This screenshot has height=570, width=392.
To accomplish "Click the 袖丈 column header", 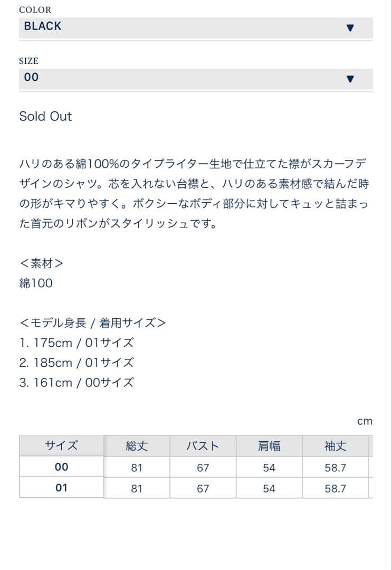I will point(335,446).
